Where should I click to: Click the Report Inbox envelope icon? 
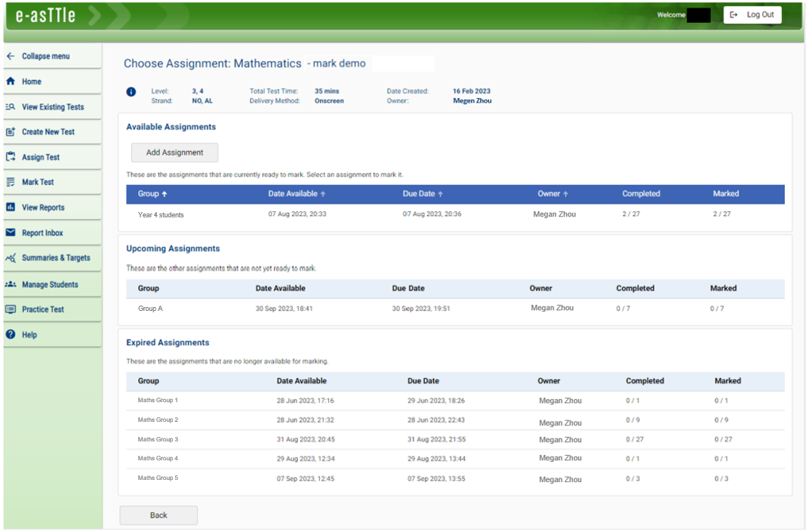(11, 232)
